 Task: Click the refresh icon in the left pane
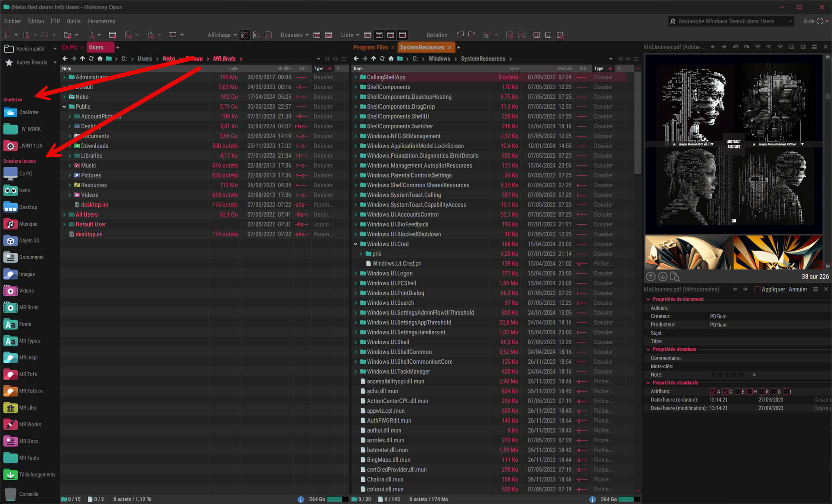[x=91, y=59]
